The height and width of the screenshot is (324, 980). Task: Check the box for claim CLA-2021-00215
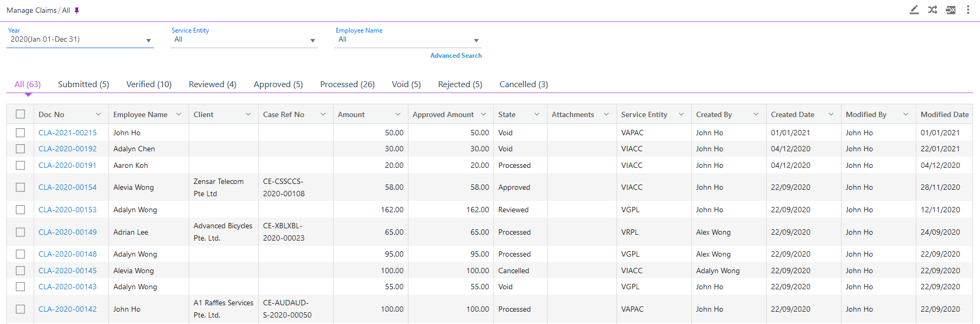click(20, 133)
